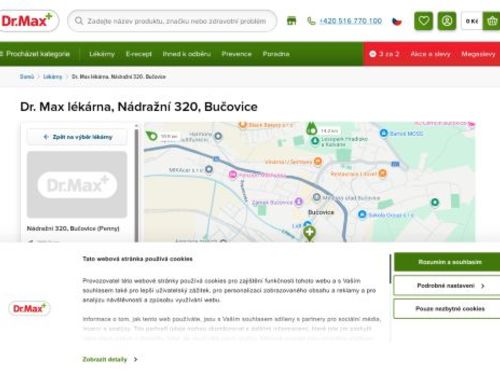
Task: Open the Czech flag language selector
Action: point(396,21)
